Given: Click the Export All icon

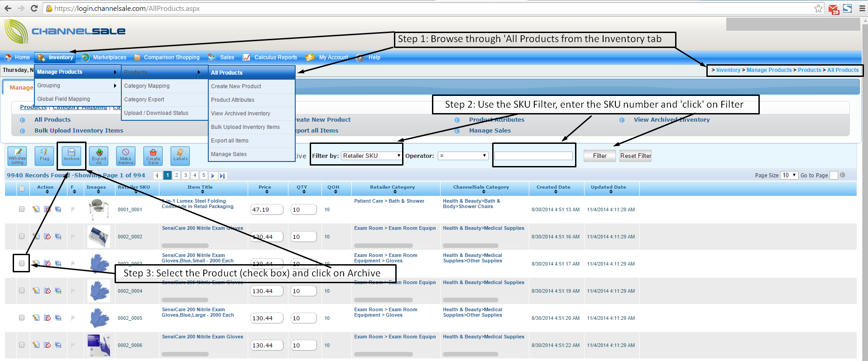Looking at the screenshot, I should coord(99,156).
